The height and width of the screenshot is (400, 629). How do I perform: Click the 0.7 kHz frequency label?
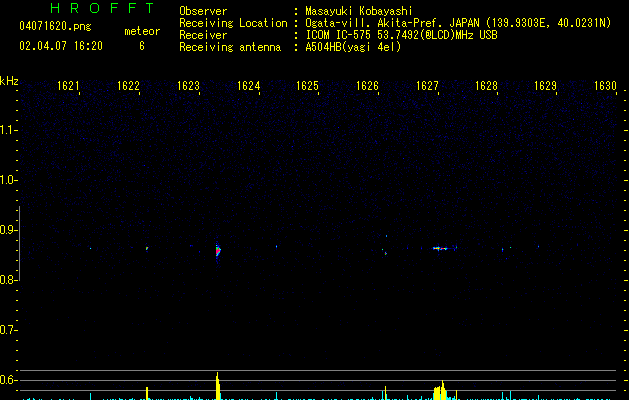pos(8,330)
